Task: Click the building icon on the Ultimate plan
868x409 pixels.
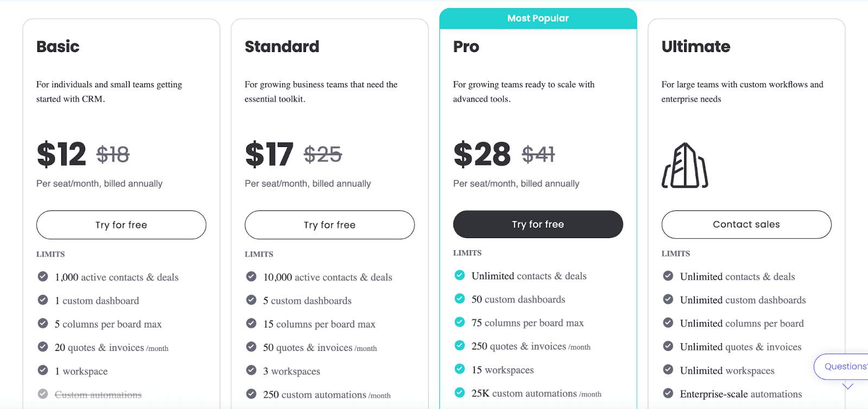Action: point(684,164)
